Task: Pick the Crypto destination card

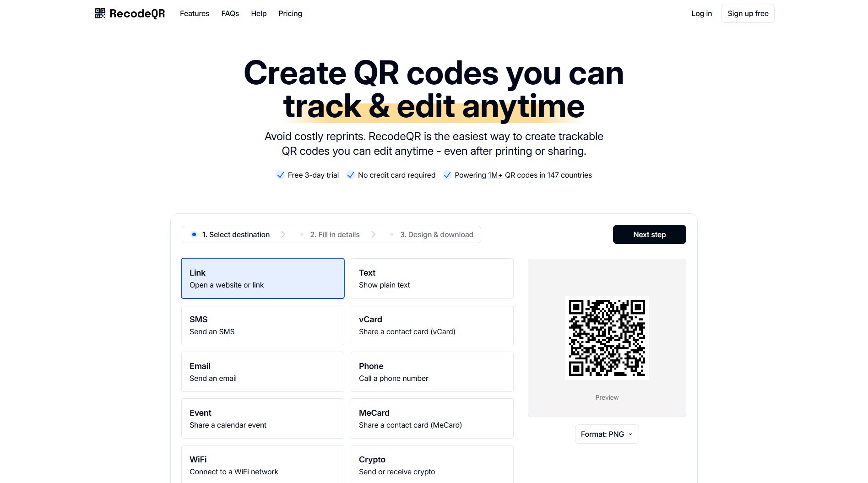Action: tap(432, 464)
